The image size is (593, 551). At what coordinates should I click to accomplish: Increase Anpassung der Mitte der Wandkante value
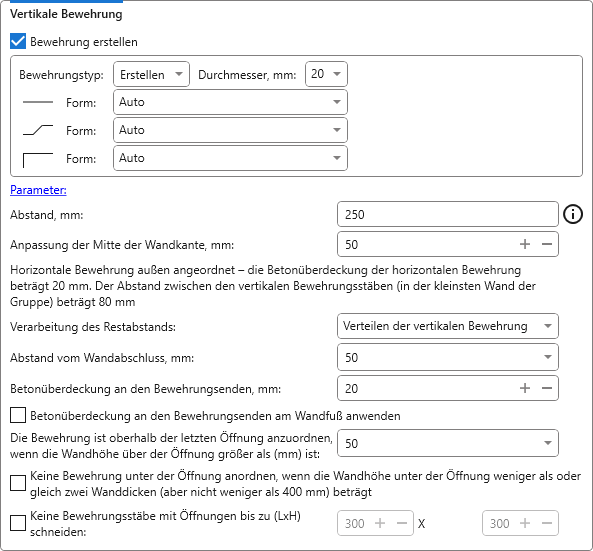click(x=525, y=244)
